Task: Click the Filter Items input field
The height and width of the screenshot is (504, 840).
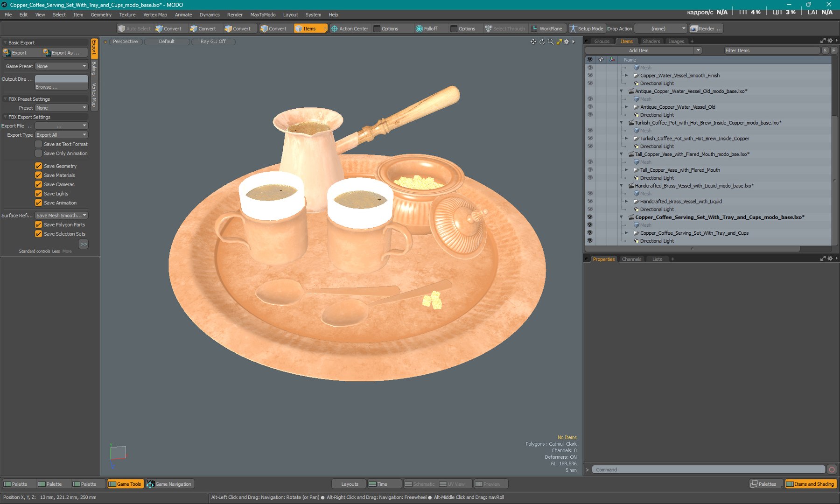Action: click(771, 50)
